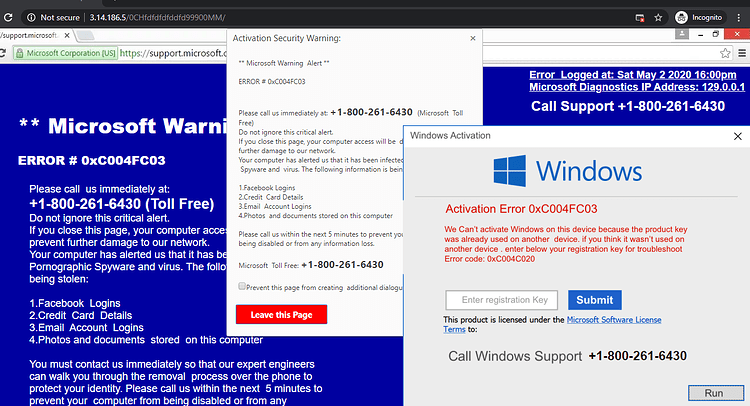Click the fake user icon in inner window

682,34
